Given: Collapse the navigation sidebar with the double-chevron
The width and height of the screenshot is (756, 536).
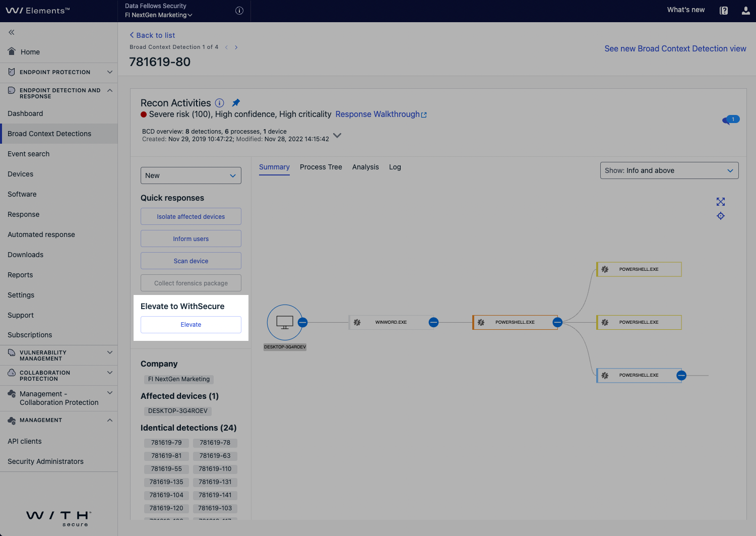Looking at the screenshot, I should (11, 32).
